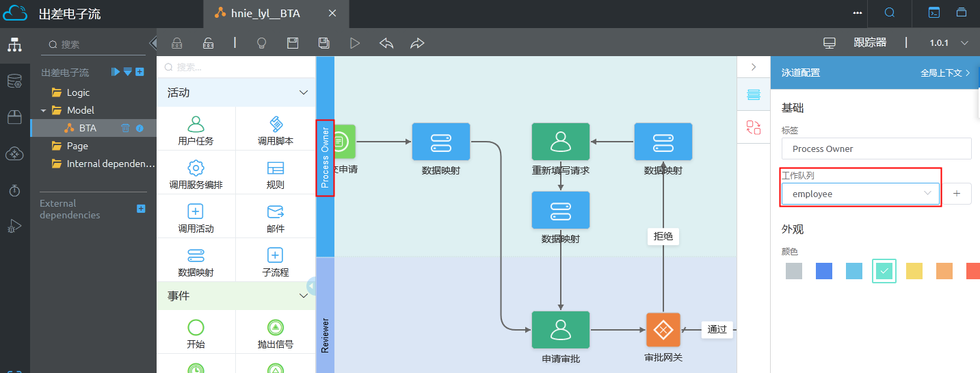Click the save (floppy disk) toolbar icon
Image resolution: width=980 pixels, height=373 pixels.
(293, 43)
